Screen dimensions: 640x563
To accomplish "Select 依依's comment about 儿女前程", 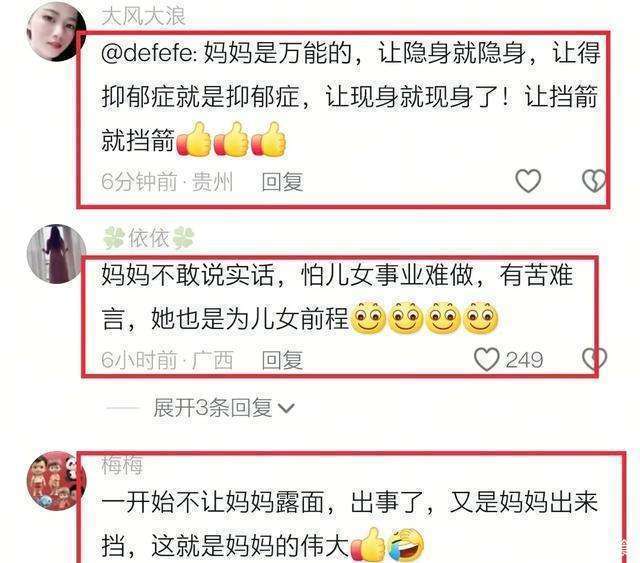I will [x=337, y=297].
